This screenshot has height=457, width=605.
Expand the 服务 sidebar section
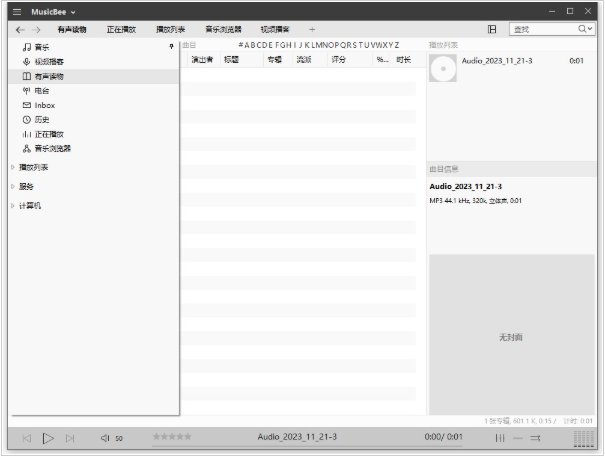click(13, 187)
